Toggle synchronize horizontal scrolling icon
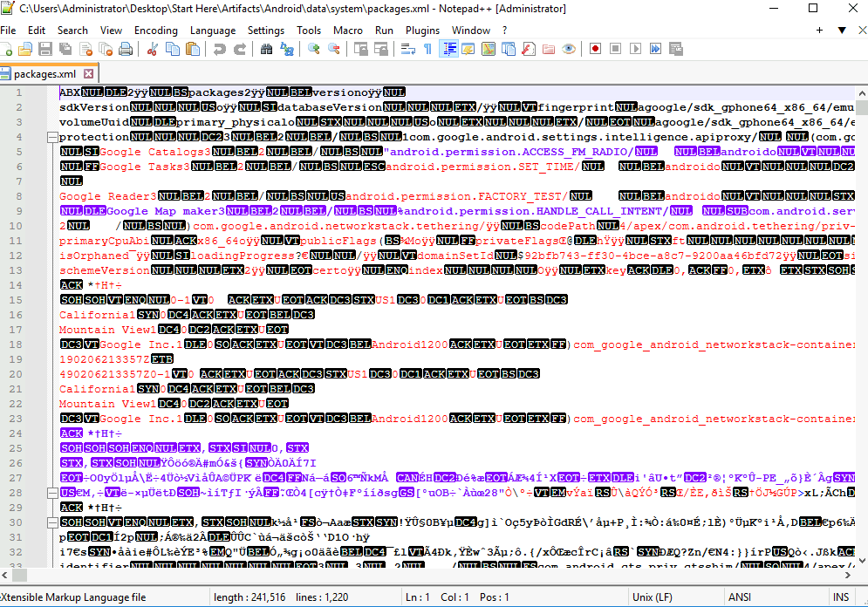The image size is (868, 607). click(x=381, y=49)
